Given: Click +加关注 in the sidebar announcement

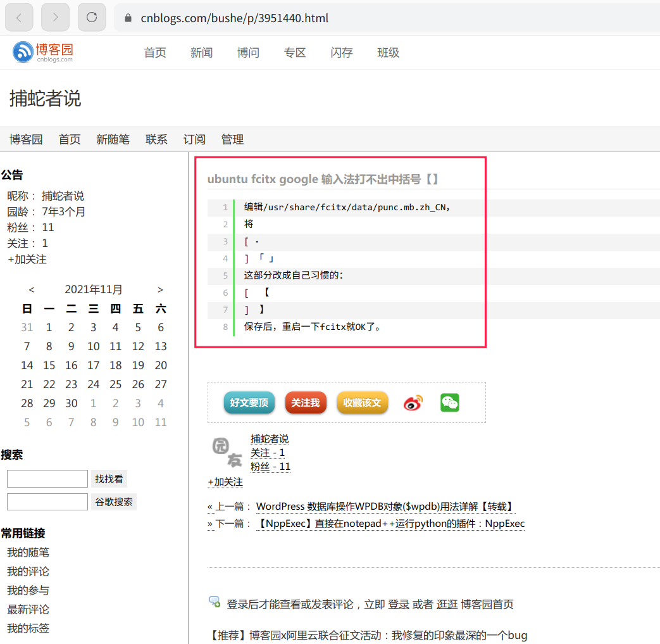Looking at the screenshot, I should pyautogui.click(x=27, y=260).
